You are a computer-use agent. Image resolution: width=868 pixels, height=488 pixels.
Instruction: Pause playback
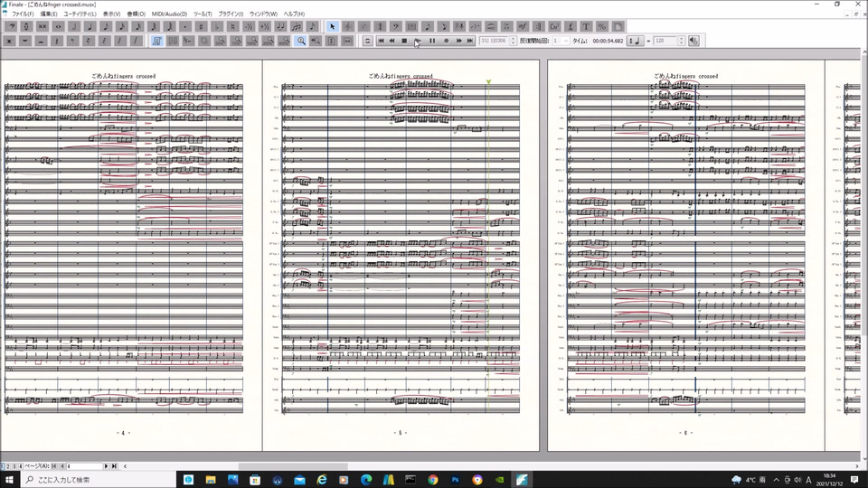pyautogui.click(x=432, y=41)
